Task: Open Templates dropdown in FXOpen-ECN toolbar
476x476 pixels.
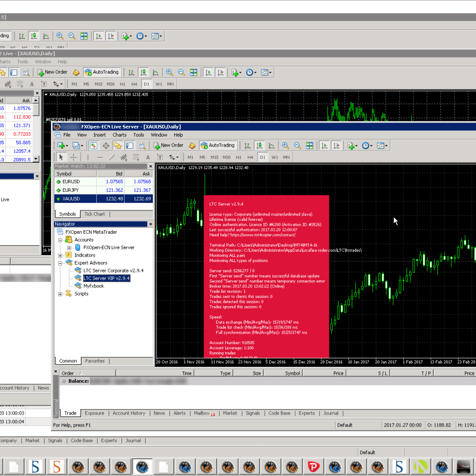Action: click(382, 146)
